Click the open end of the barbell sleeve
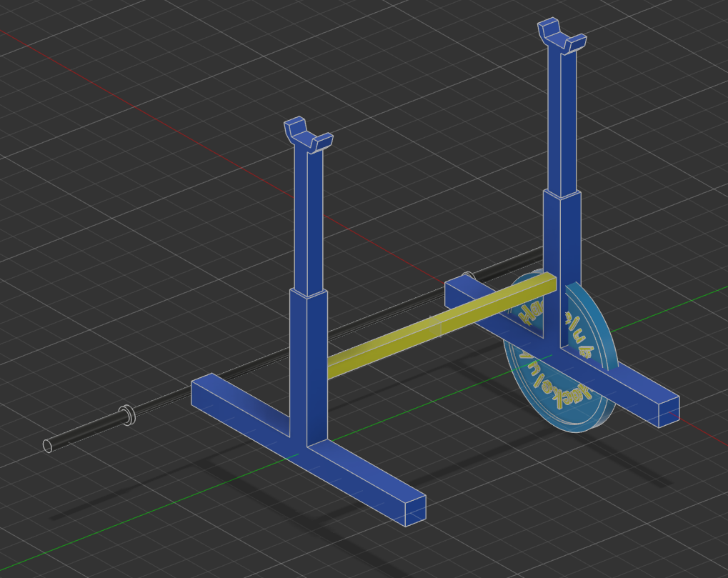Image resolution: width=728 pixels, height=578 pixels. click(47, 446)
